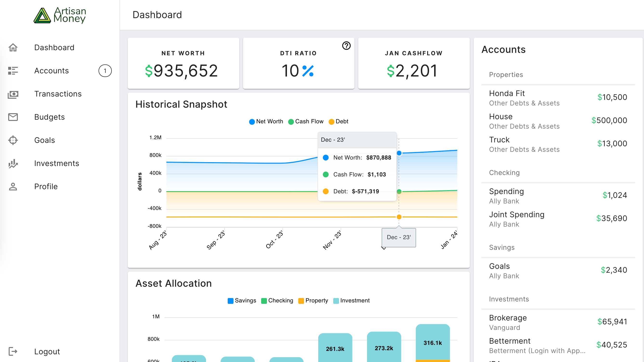Open the Transactions menu item

[58, 94]
